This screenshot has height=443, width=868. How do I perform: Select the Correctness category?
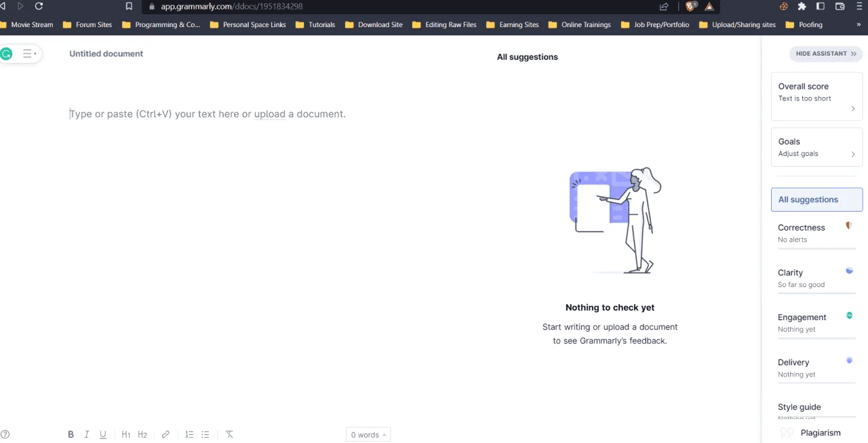coord(816,233)
